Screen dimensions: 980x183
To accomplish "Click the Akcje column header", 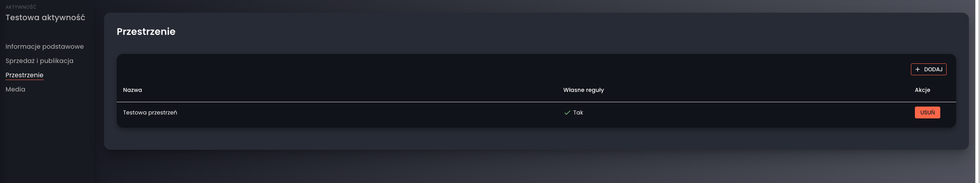I will click(922, 90).
